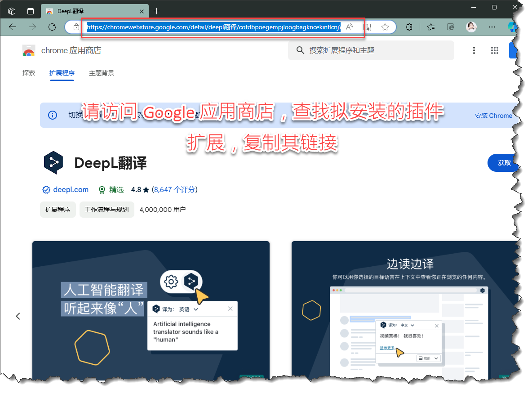Open the Read aloud icon

(349, 27)
